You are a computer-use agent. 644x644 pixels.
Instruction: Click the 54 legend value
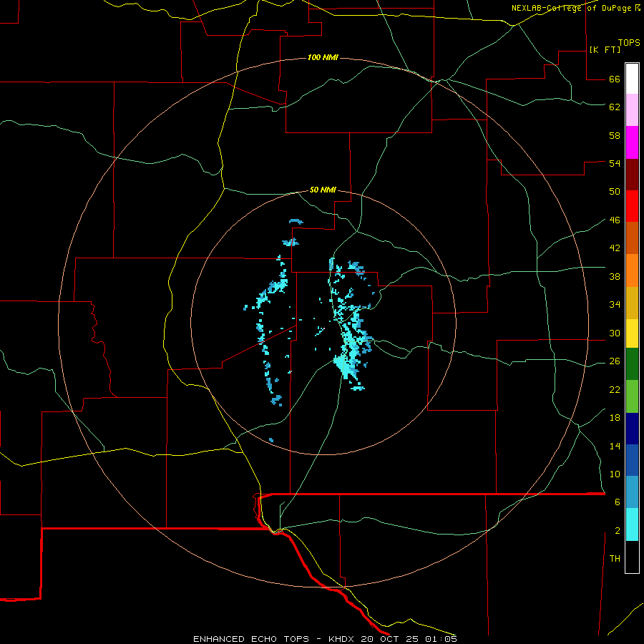(615, 163)
